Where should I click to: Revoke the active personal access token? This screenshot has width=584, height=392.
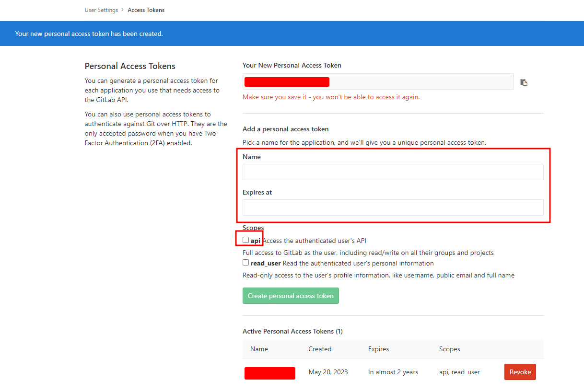tap(520, 371)
